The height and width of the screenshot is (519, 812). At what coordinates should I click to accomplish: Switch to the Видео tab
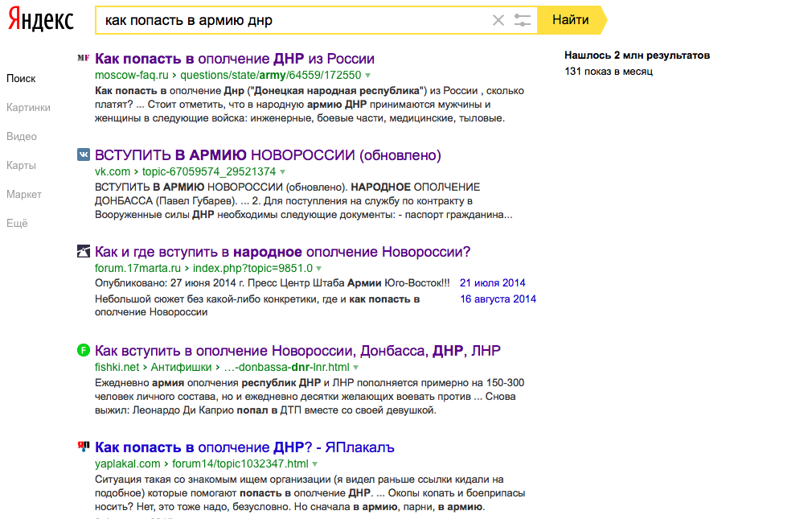pyautogui.click(x=22, y=136)
